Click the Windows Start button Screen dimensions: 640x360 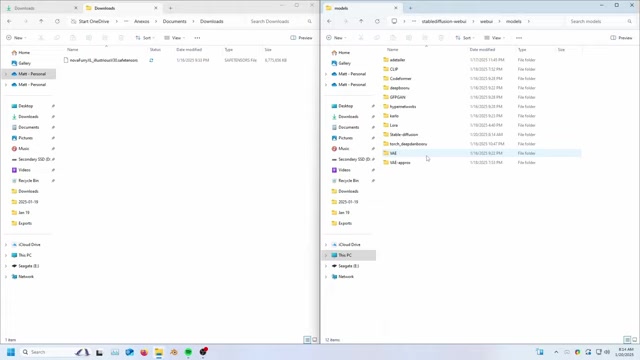point(11,352)
